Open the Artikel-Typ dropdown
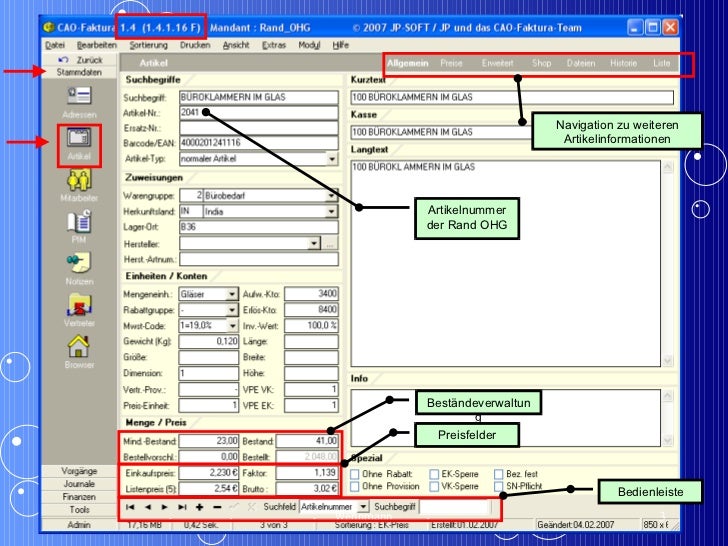The height and width of the screenshot is (546, 728). click(x=332, y=159)
